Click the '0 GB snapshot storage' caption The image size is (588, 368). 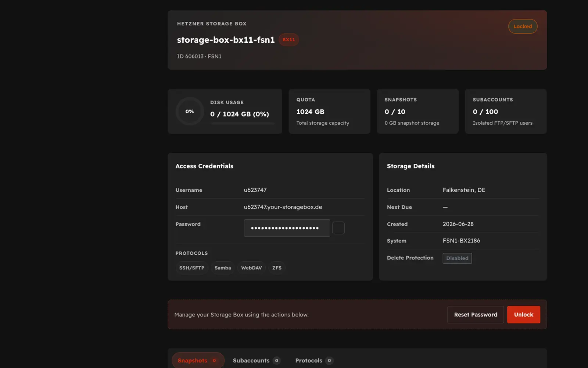point(412,123)
